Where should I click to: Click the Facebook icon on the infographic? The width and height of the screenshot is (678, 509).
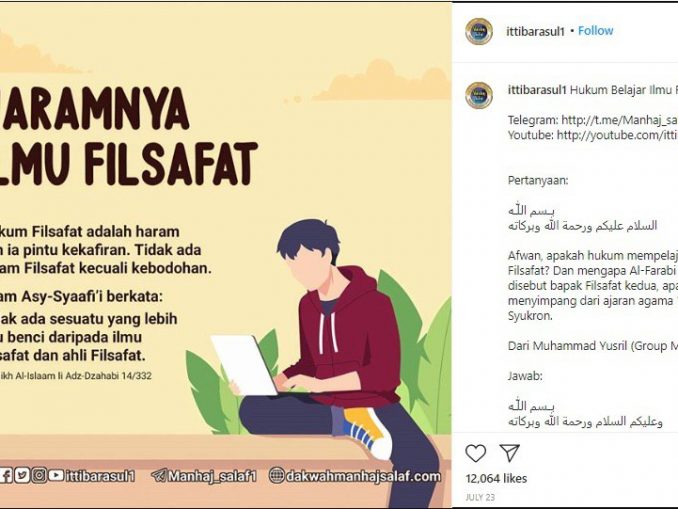click(6, 476)
